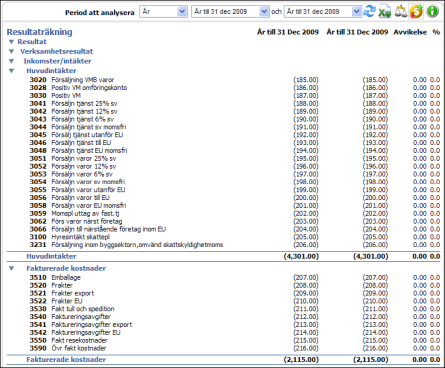Open the period type dropdown showing År
The image size is (445, 368).
[163, 12]
